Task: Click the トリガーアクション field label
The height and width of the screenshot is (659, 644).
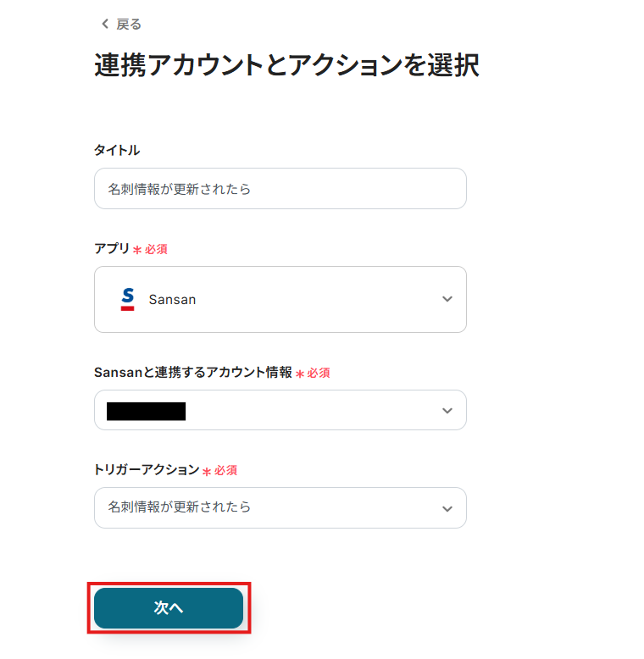Action: tap(147, 469)
